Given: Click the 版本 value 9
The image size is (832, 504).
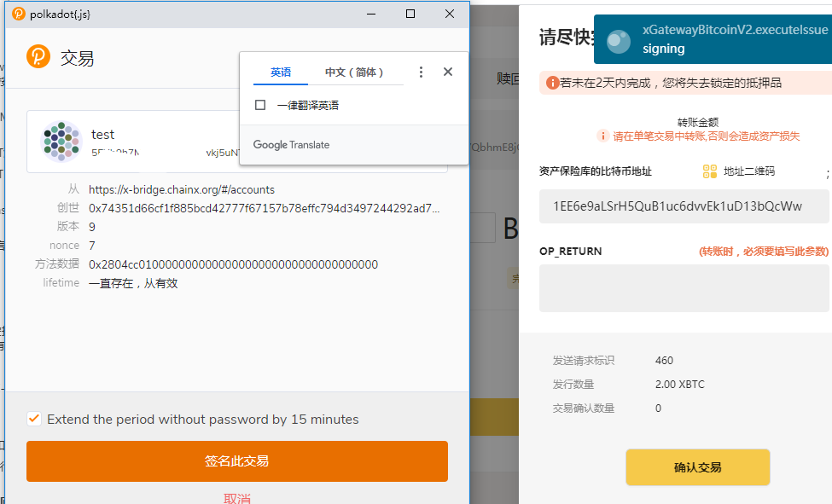Looking at the screenshot, I should coord(92,227).
